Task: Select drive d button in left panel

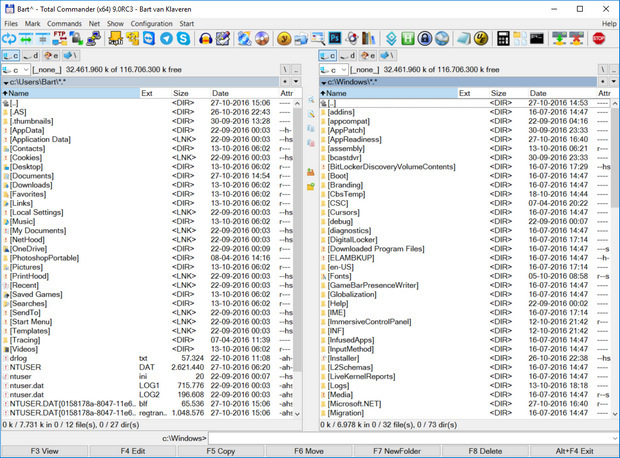Action: click(31, 56)
